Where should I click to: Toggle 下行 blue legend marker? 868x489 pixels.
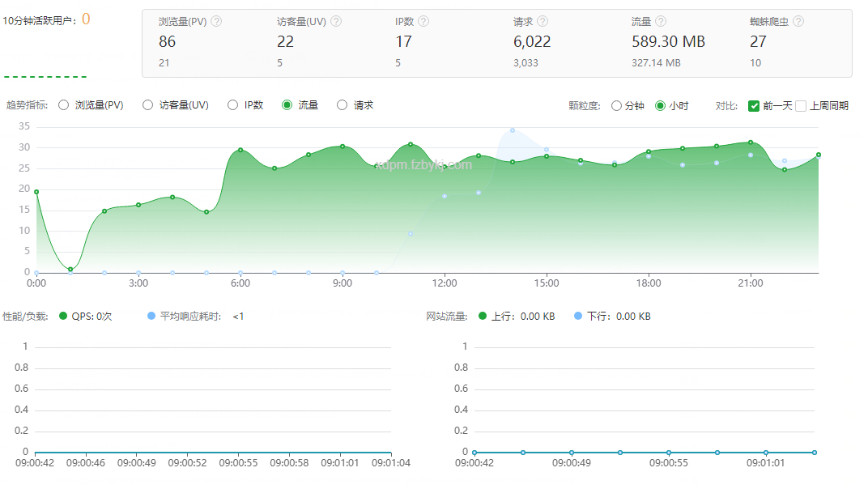577,317
